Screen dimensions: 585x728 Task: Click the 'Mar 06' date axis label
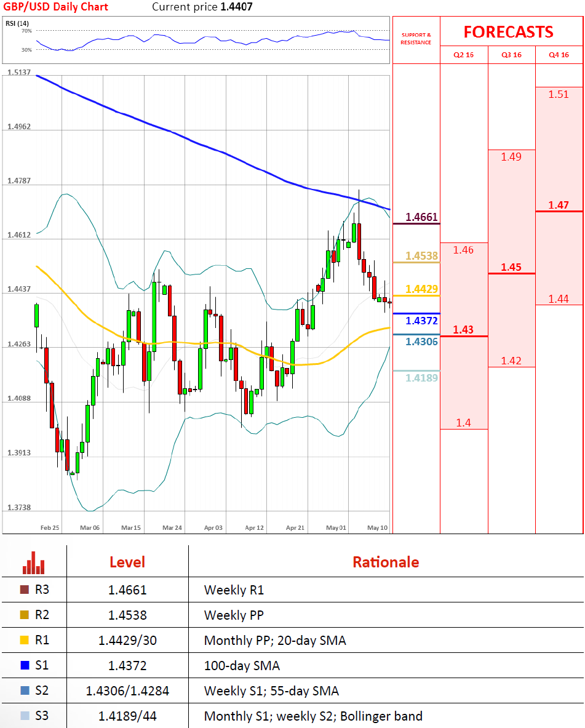(90, 527)
